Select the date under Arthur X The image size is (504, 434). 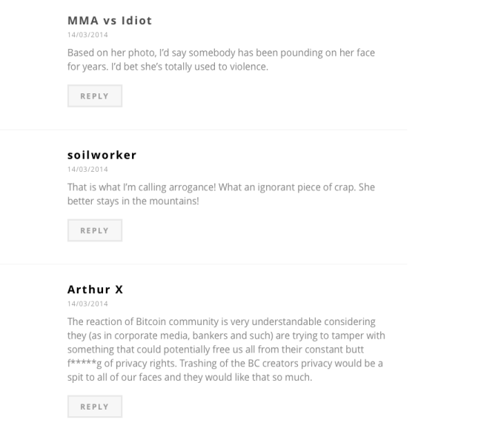87,304
